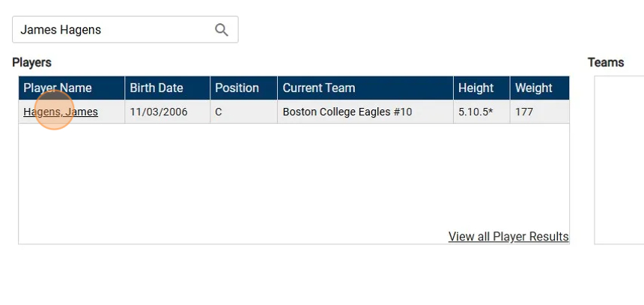Image resolution: width=644 pixels, height=305 pixels.
Task: Click the Position column header
Action: 237,88
